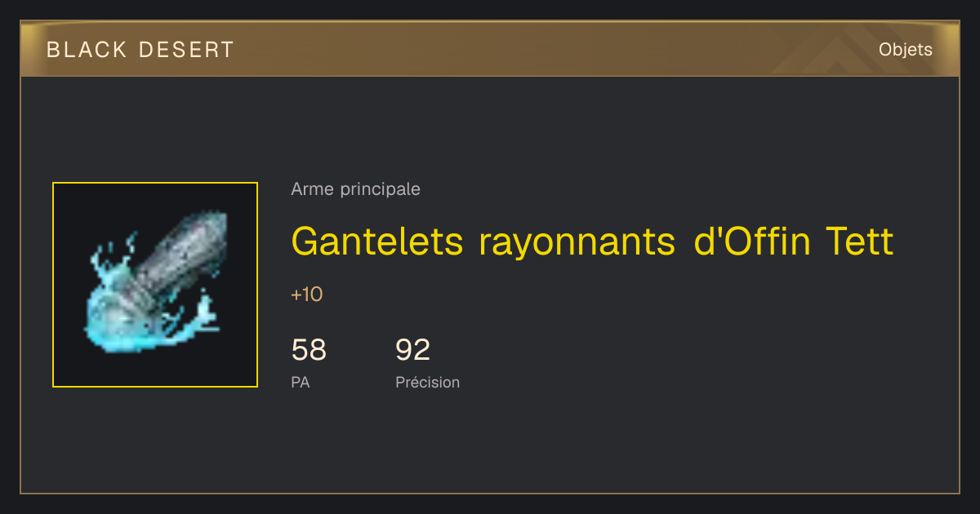This screenshot has width=980, height=514.
Task: Click the word Tett in item title
Action: pos(860,241)
